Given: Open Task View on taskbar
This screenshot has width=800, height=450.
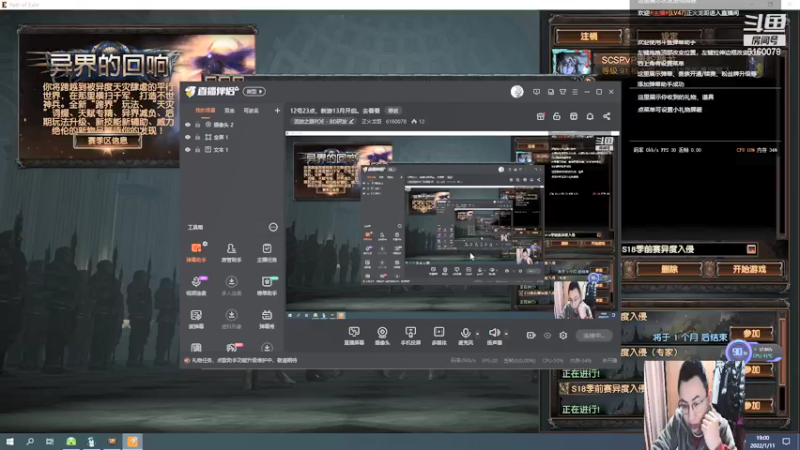Looking at the screenshot, I should click(x=49, y=441).
